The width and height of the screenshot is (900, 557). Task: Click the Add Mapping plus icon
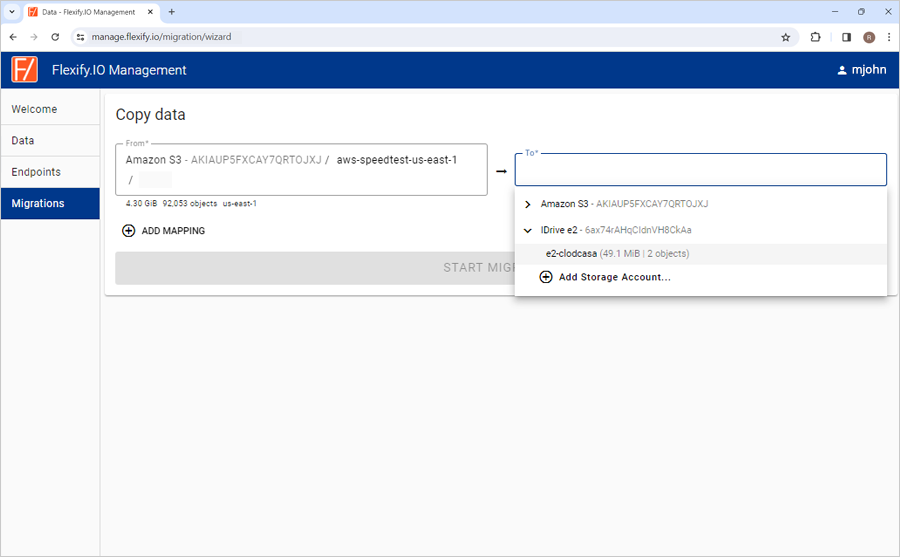129,231
